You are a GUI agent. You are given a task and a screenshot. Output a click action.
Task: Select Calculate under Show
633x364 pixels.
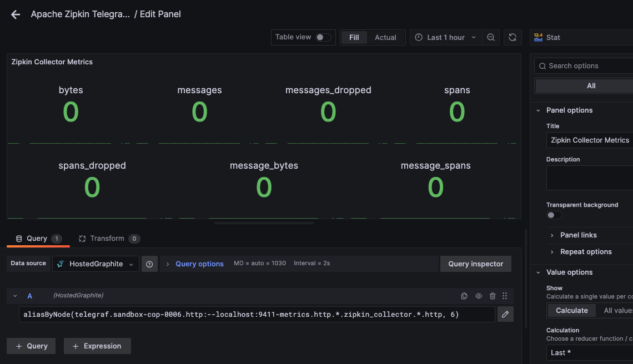coord(571,311)
